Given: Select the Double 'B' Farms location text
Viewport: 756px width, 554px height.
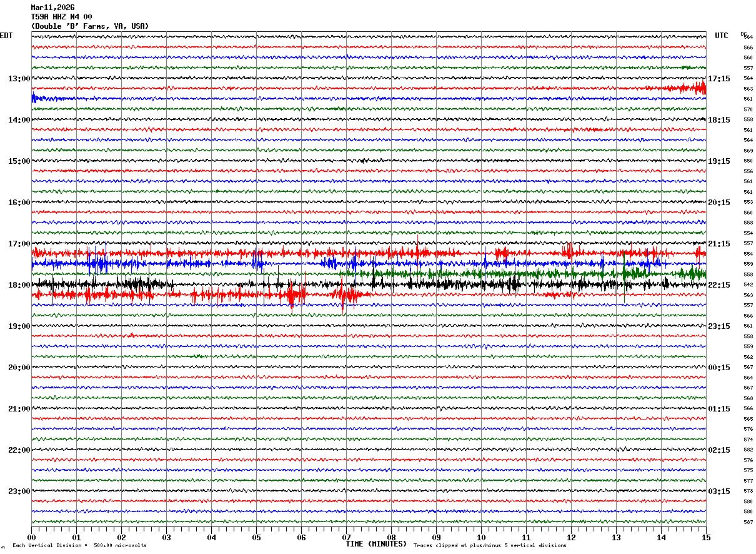Looking at the screenshot, I should coord(90,26).
